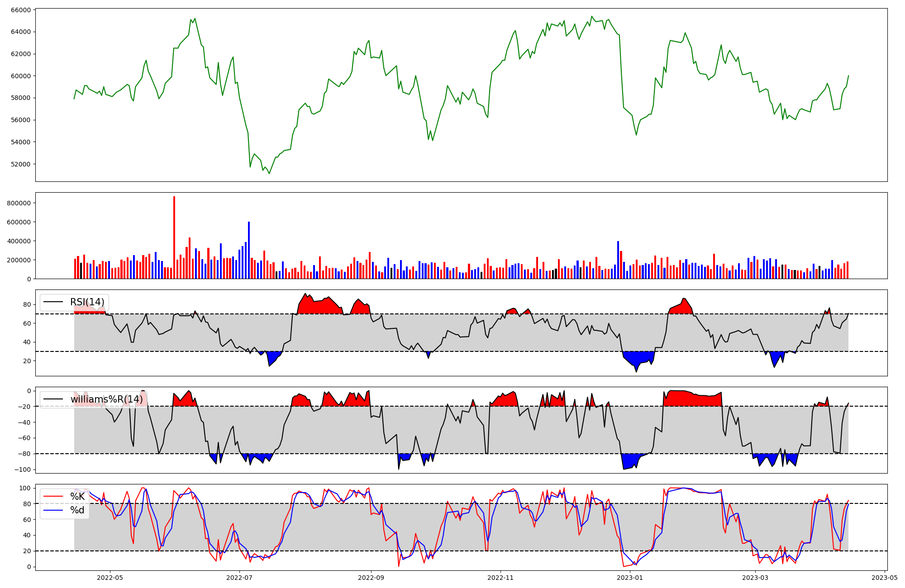Click the 2022-07 x-axis tick label
905x588 pixels.
click(x=239, y=578)
